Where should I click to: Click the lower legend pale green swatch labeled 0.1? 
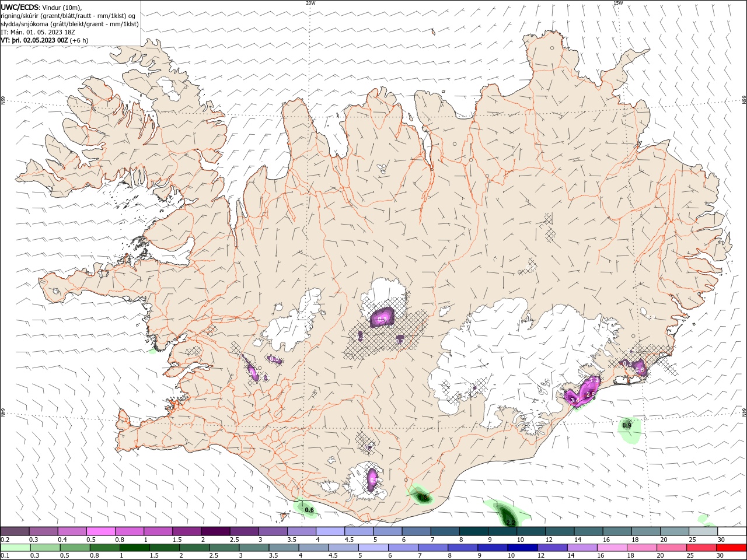click(x=15, y=548)
